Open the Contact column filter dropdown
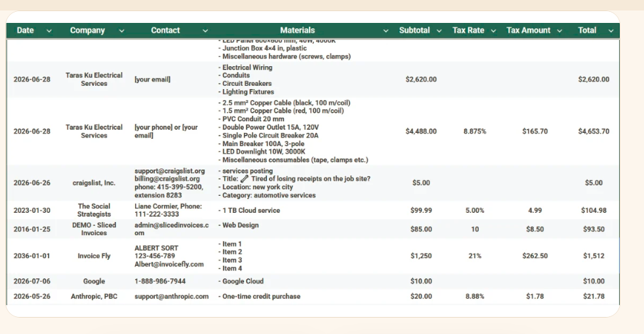Image resolution: width=644 pixels, height=334 pixels. point(205,31)
